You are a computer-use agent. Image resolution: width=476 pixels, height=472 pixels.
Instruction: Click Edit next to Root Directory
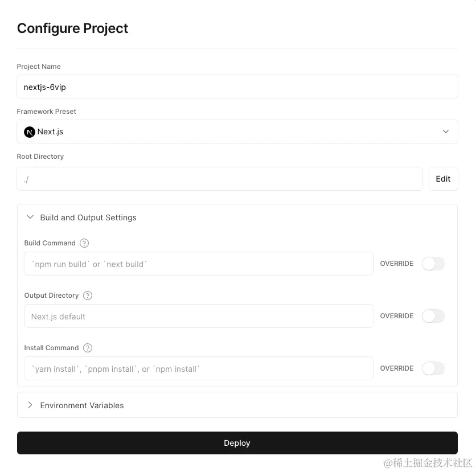[443, 179]
